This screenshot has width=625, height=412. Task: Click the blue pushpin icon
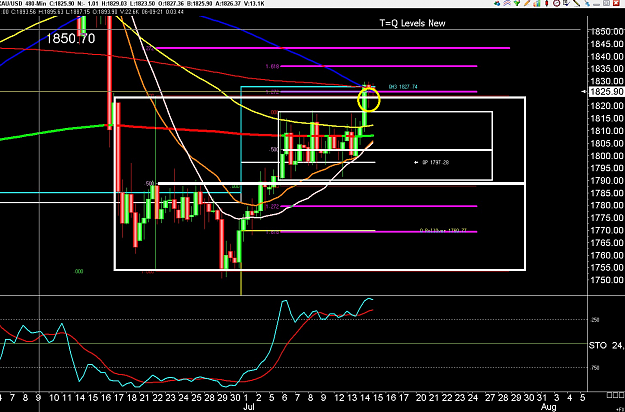point(587,4)
